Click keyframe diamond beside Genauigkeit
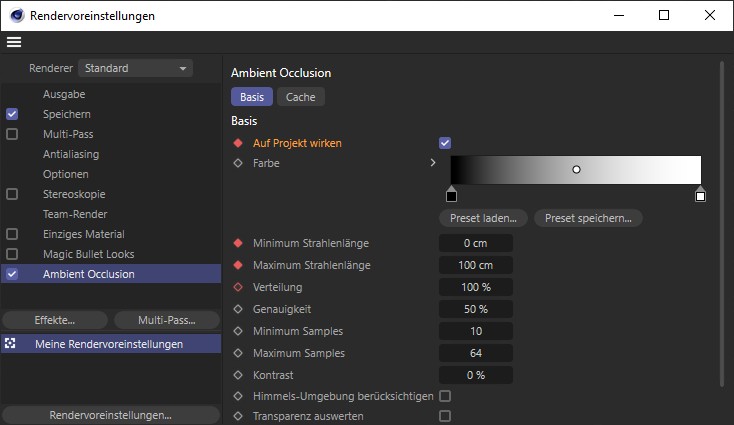734x425 pixels. tap(238, 309)
